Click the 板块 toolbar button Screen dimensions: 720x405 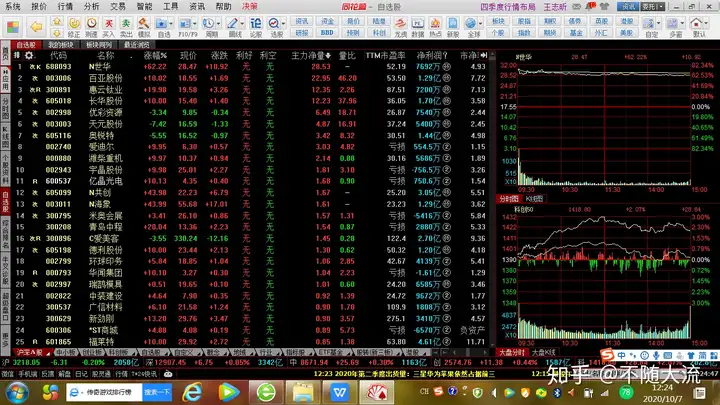(x=498, y=22)
